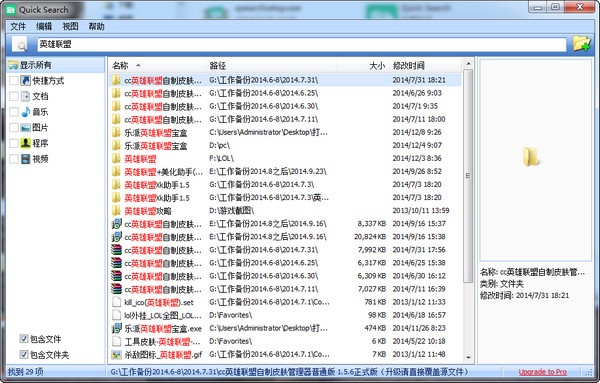
Task: Uncheck the 包含文件夹 checkbox
Action: [24, 354]
